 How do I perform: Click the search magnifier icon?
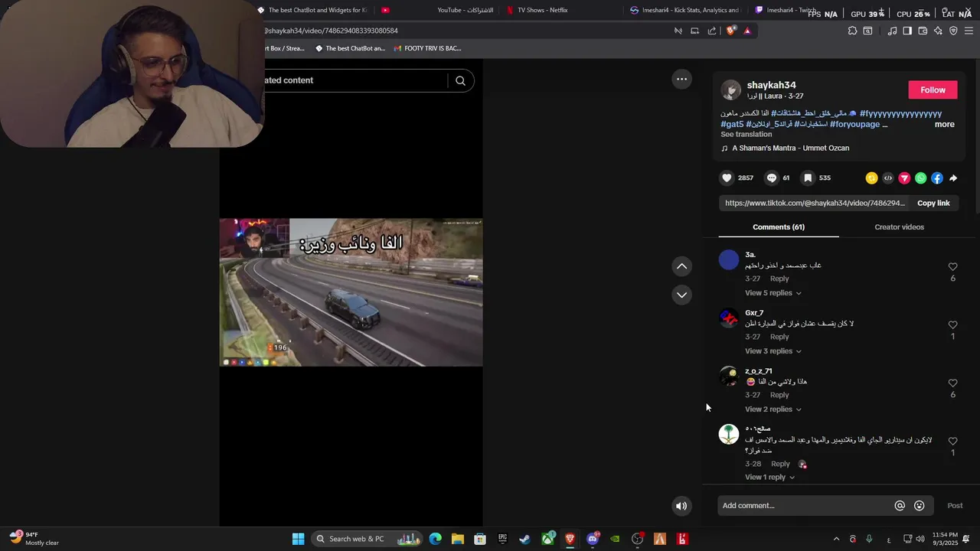pyautogui.click(x=460, y=80)
